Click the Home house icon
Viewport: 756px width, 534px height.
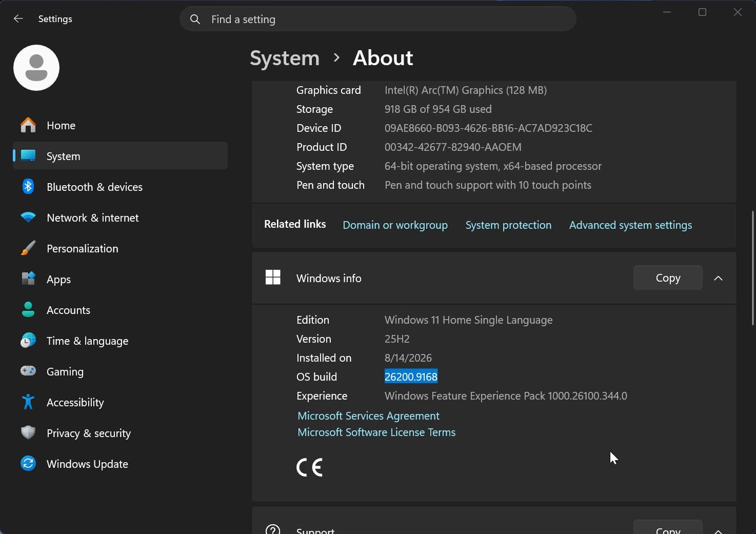coord(28,125)
